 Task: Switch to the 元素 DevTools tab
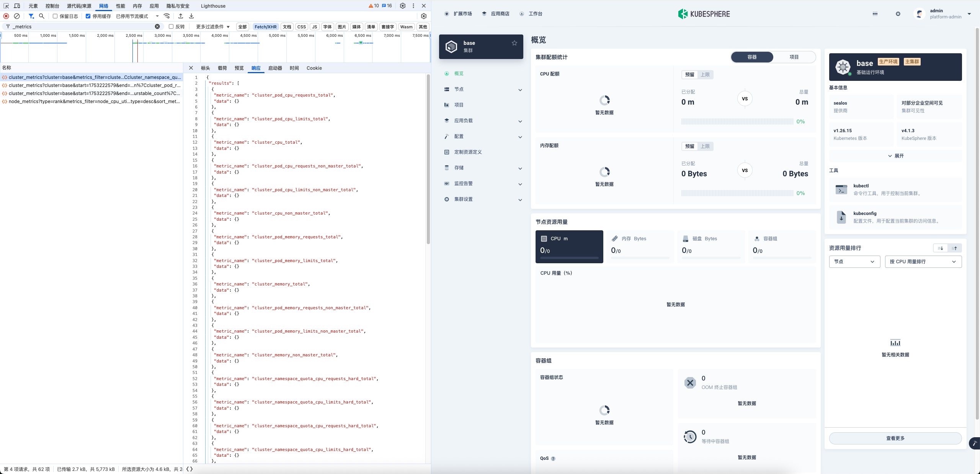[x=33, y=6]
